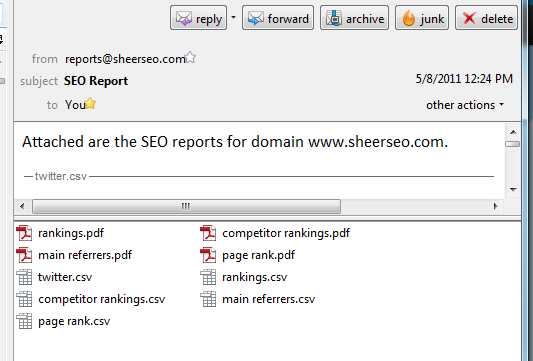Open the main referrers.csv icon

coord(208,299)
